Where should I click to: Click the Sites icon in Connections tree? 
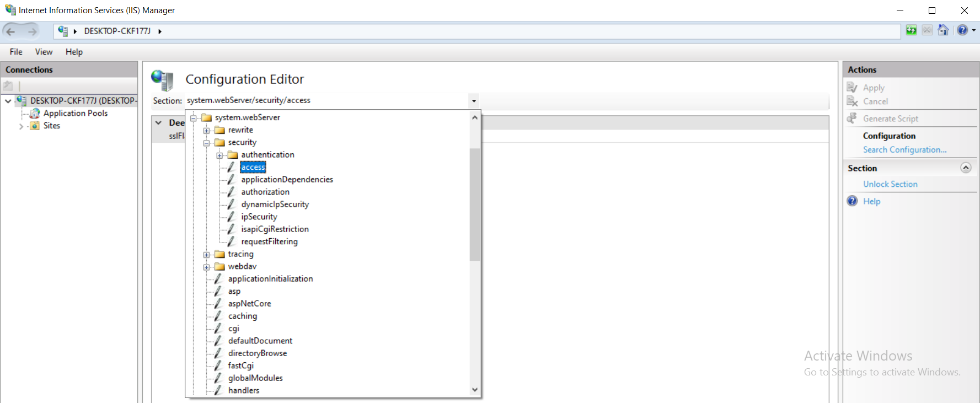[x=35, y=126]
